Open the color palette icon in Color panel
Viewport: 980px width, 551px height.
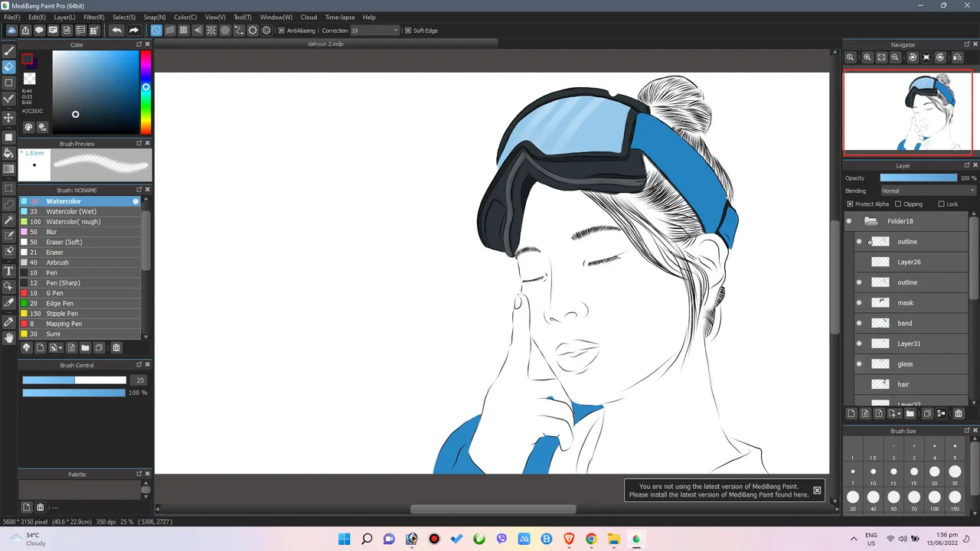tap(28, 127)
